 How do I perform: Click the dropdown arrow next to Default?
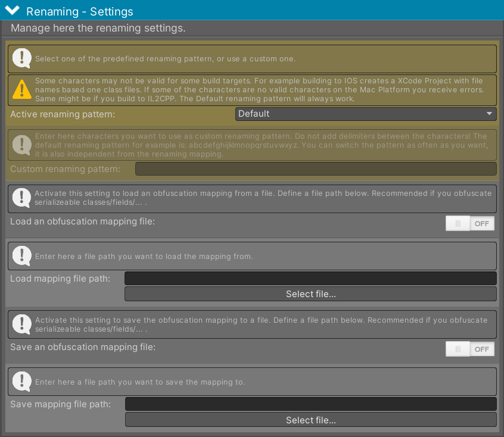pyautogui.click(x=490, y=113)
